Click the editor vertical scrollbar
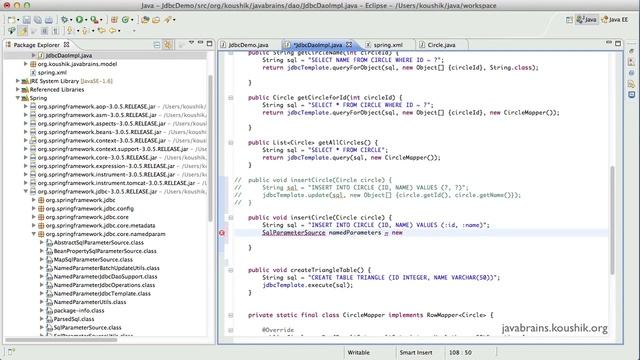This screenshot has height=360, width=640. pyautogui.click(x=612, y=220)
